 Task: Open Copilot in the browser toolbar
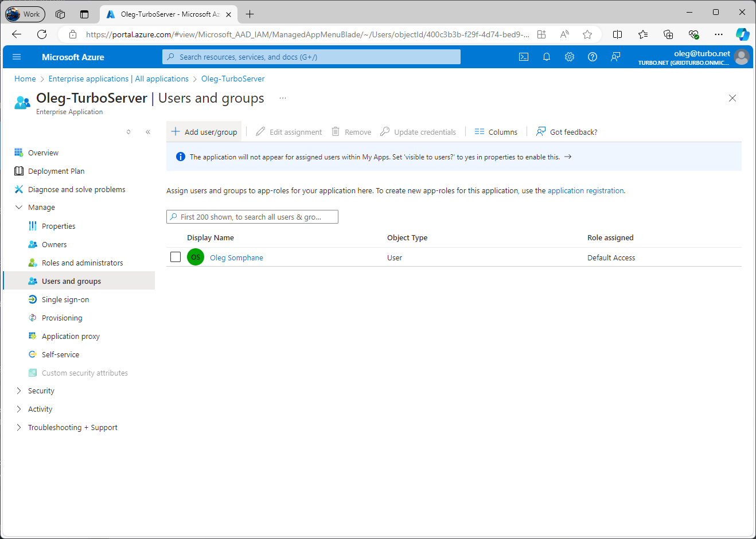742,34
